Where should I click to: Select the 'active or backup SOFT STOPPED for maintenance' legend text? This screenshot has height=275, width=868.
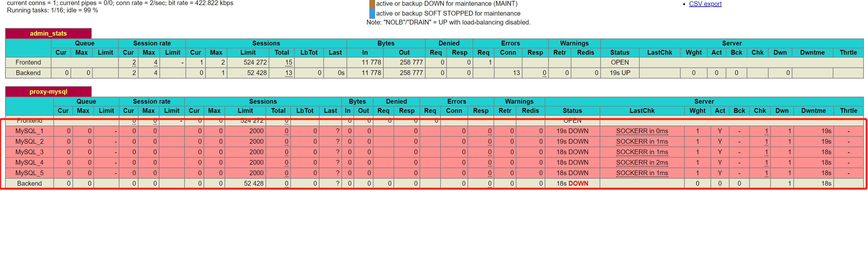(x=448, y=13)
